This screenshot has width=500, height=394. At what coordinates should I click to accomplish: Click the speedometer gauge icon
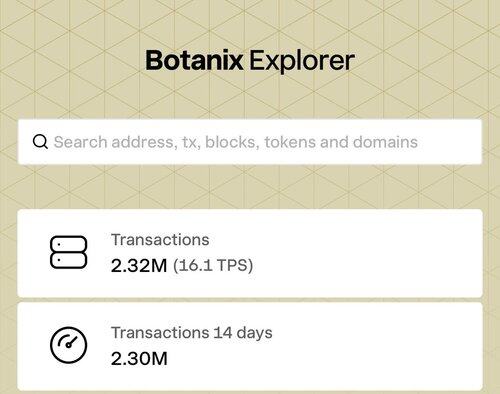pyautogui.click(x=69, y=345)
